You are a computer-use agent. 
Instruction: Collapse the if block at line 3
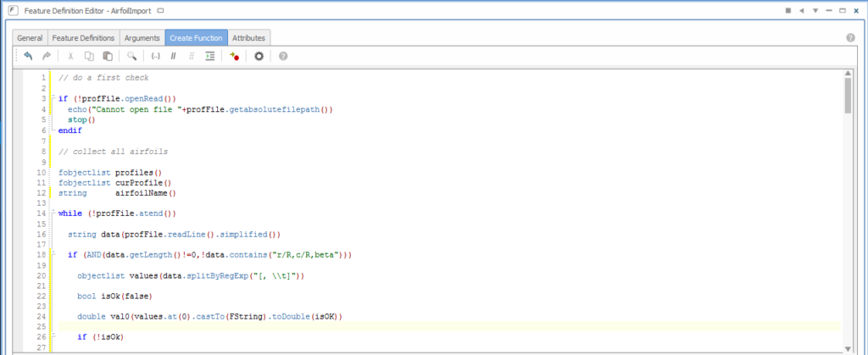tap(53, 99)
